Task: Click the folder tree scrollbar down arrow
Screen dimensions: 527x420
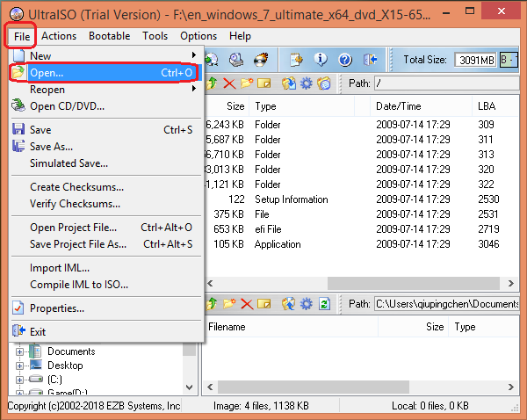Action: pos(189,387)
